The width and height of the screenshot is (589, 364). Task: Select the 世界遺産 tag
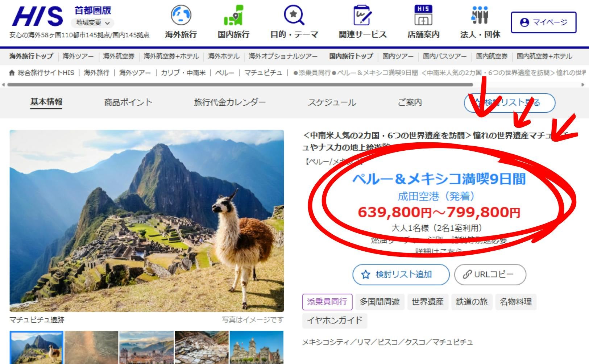coord(427,302)
